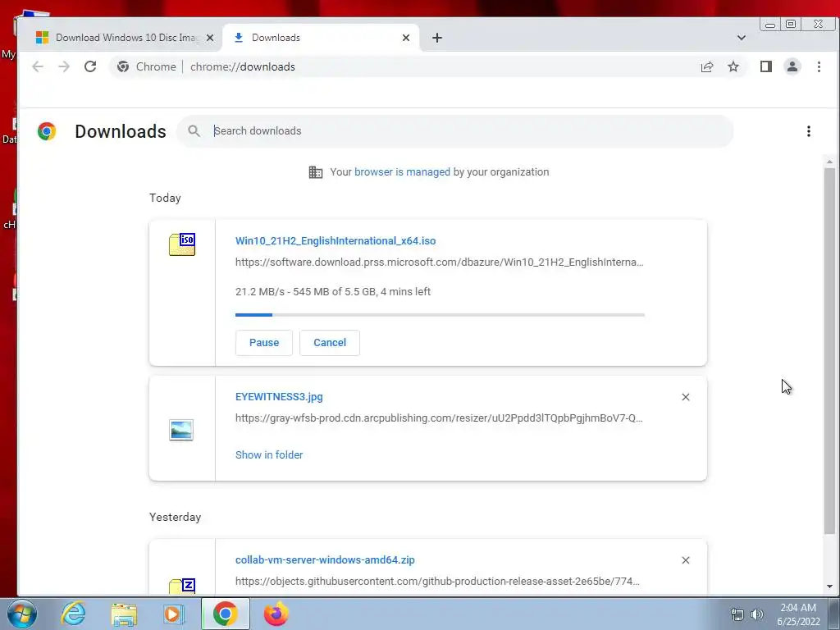The width and height of the screenshot is (840, 630).
Task: Click the browser forward arrow
Action: tap(64, 66)
